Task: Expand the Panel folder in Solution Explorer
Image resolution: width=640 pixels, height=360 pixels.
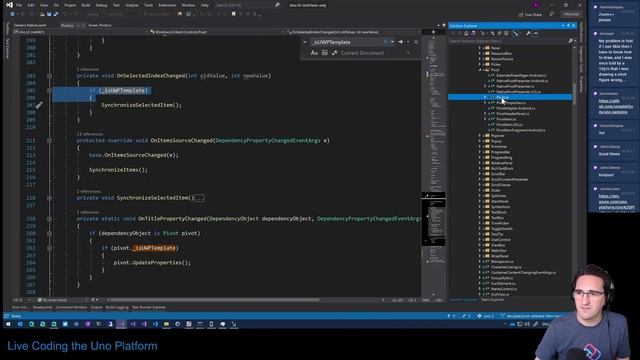Action: [480, 48]
